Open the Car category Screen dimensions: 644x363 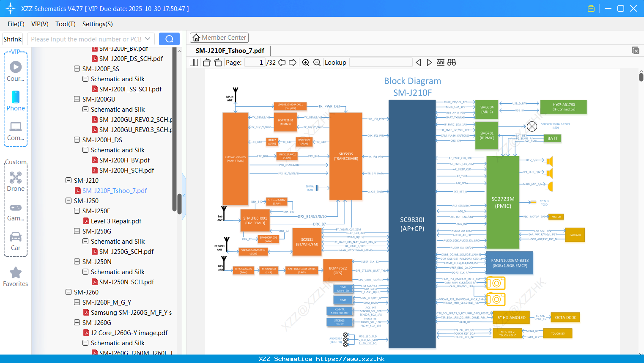[16, 241]
